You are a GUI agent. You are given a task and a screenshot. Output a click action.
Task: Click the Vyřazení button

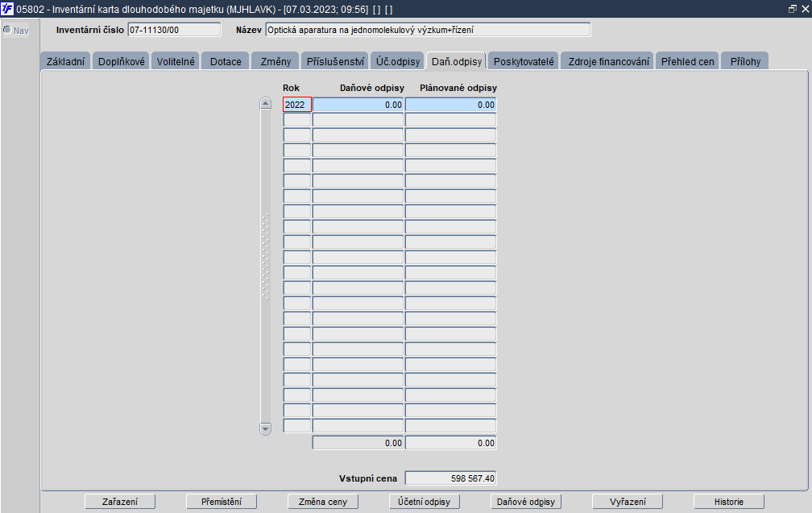click(x=628, y=502)
